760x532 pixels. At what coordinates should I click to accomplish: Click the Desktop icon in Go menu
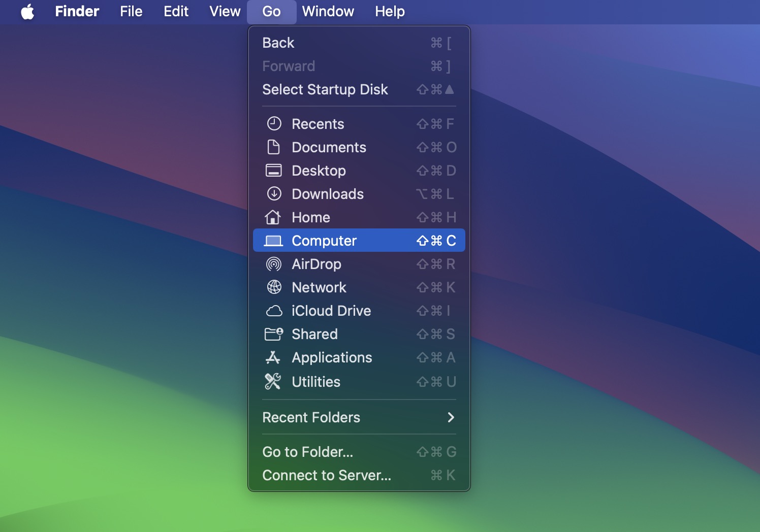coord(274,170)
